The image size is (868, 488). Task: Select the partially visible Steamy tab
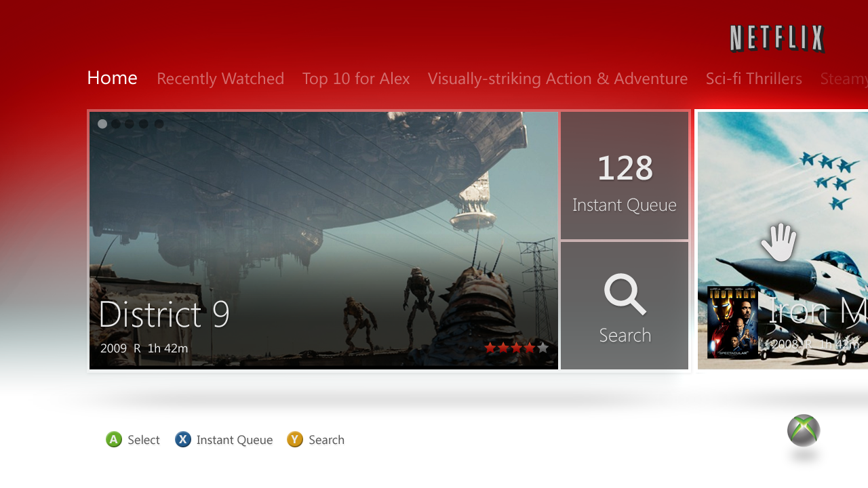[844, 79]
